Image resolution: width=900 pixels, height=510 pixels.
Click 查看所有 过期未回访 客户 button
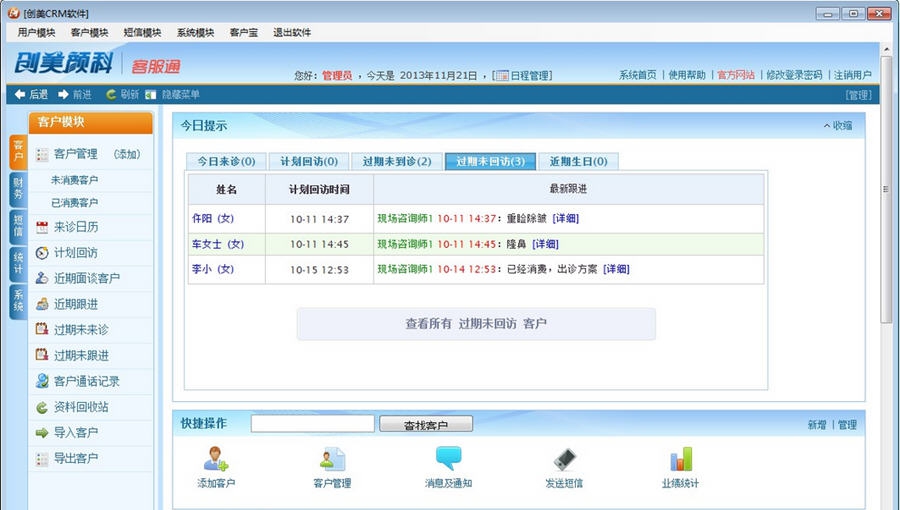pyautogui.click(x=476, y=324)
